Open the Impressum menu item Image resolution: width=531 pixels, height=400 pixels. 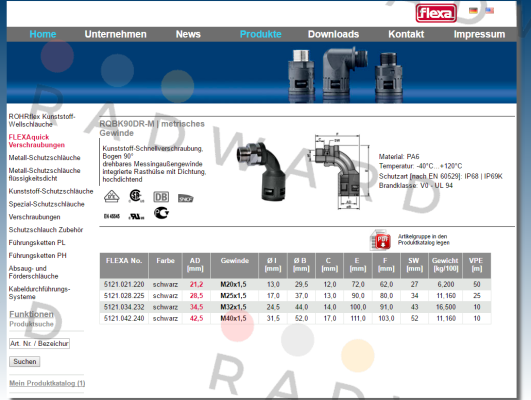click(x=479, y=34)
